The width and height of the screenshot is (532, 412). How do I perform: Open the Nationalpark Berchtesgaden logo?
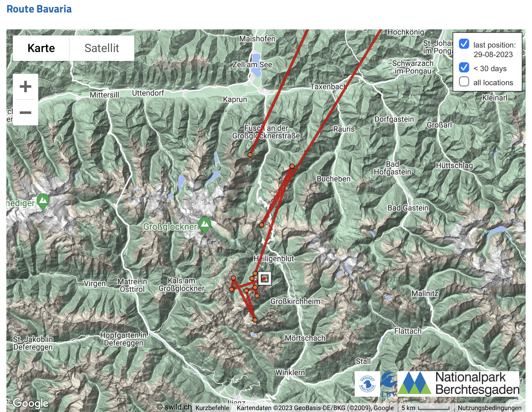pyautogui.click(x=458, y=384)
